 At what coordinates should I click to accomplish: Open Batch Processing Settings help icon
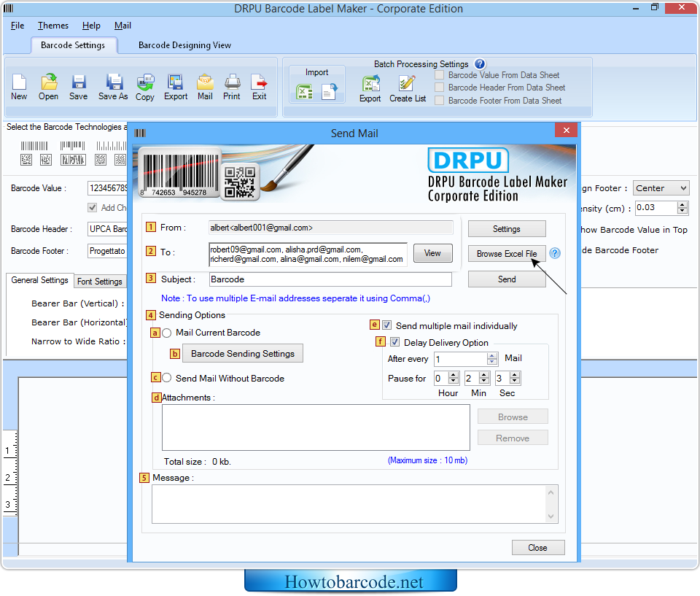pos(480,64)
